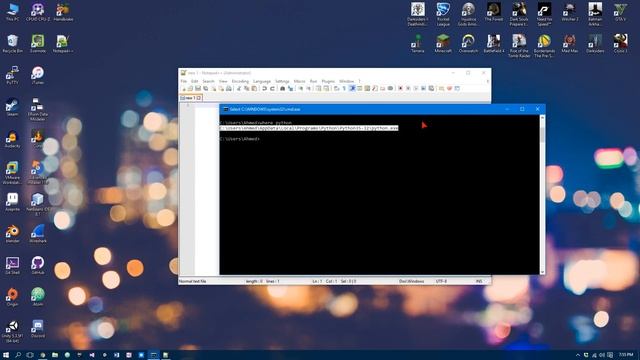Click the Dos\Windows status bar entry
640x360 pixels.
click(411, 281)
